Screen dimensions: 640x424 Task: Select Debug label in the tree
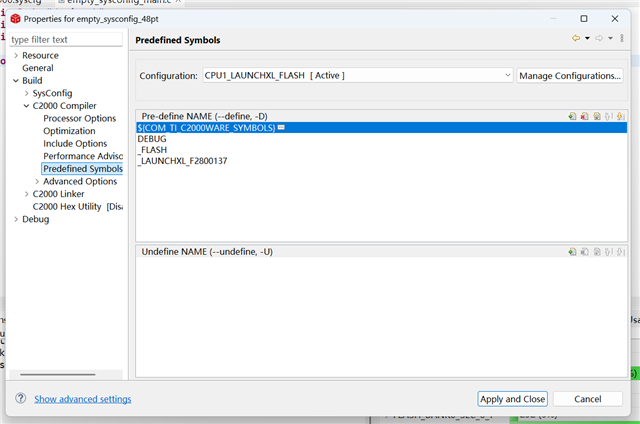tap(36, 220)
